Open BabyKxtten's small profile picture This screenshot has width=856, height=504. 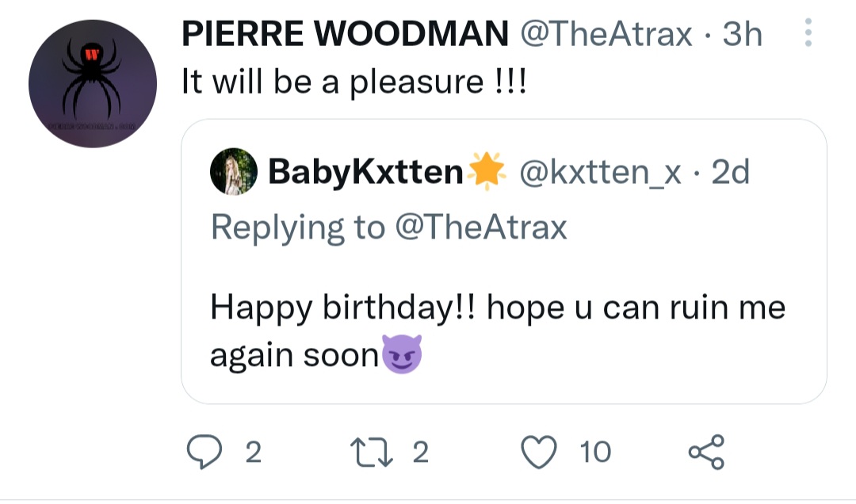point(235,171)
